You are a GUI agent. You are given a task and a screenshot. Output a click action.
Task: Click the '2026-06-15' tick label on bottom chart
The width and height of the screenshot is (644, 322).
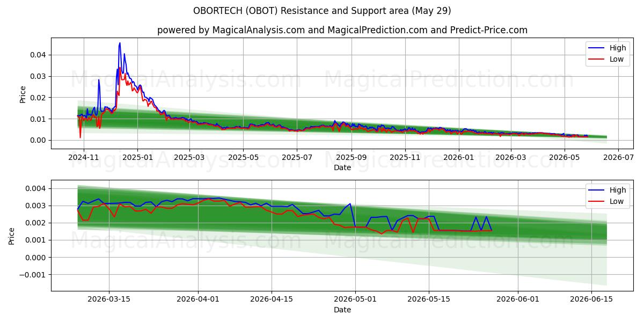point(591,300)
